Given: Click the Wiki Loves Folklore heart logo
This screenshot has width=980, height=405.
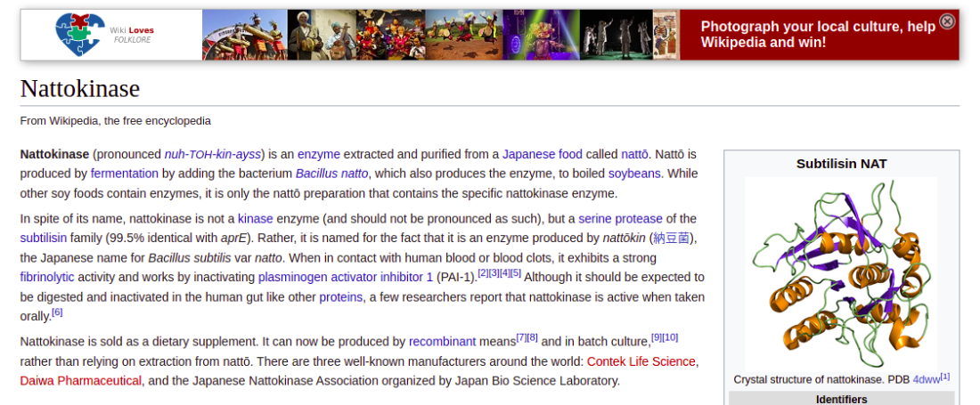Looking at the screenshot, I should tap(78, 35).
